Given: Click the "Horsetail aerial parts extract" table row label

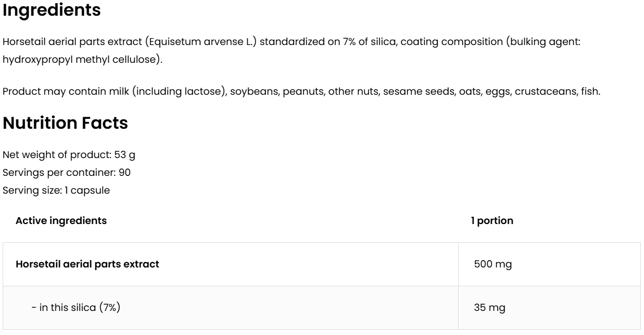Looking at the screenshot, I should [x=87, y=264].
